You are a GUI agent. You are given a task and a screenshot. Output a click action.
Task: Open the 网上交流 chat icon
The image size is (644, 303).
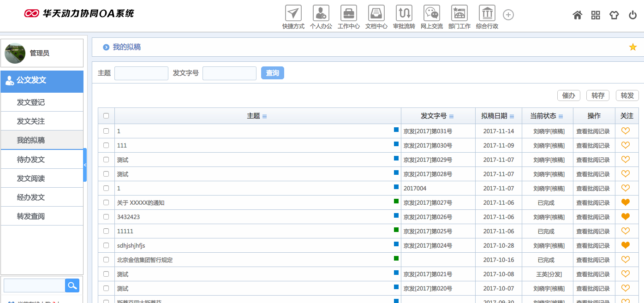click(x=432, y=13)
